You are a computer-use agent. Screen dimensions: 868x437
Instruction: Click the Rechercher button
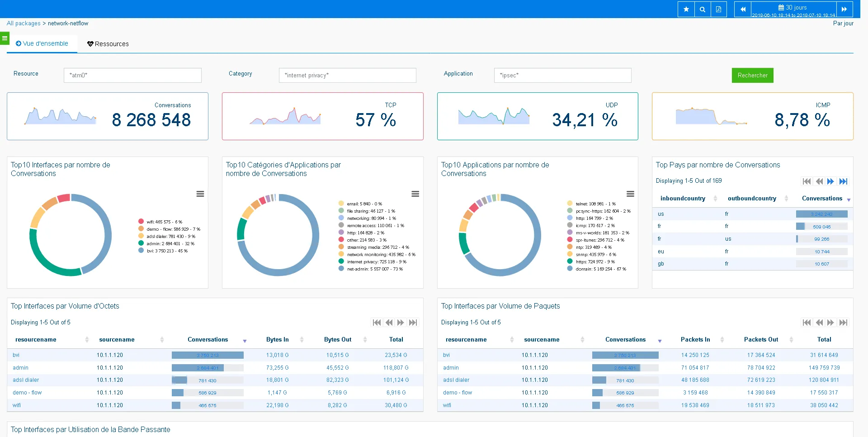click(752, 75)
